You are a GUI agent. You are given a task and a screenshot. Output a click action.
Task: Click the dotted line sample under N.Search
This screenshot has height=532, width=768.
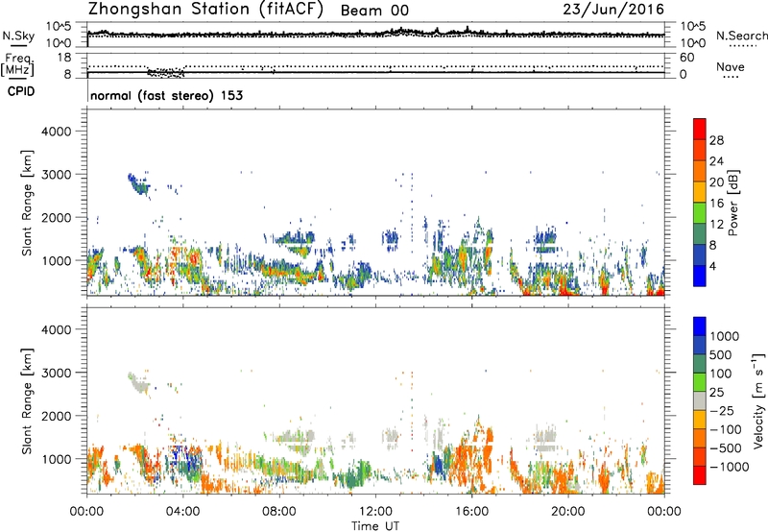[x=742, y=46]
